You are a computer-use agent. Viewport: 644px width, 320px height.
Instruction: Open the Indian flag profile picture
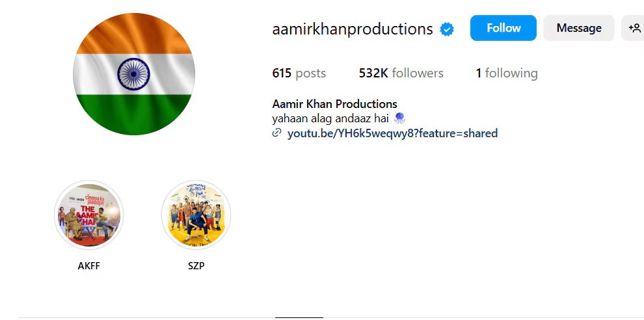tap(134, 74)
